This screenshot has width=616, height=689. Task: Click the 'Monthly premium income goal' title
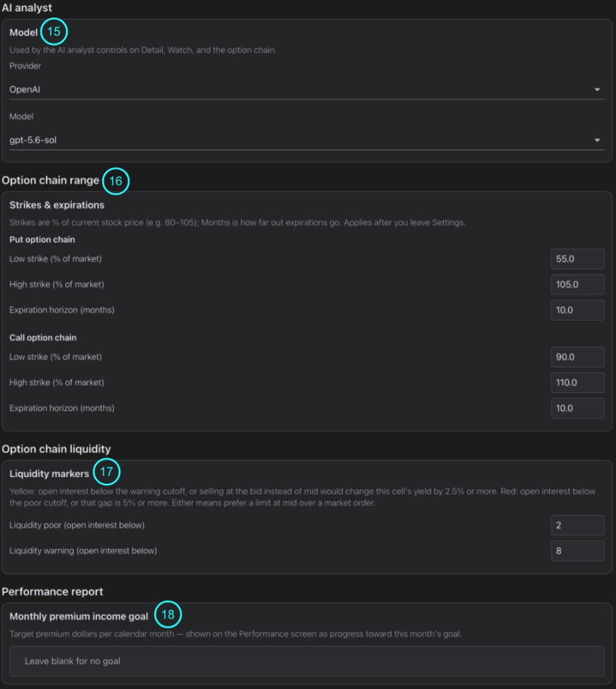click(79, 616)
